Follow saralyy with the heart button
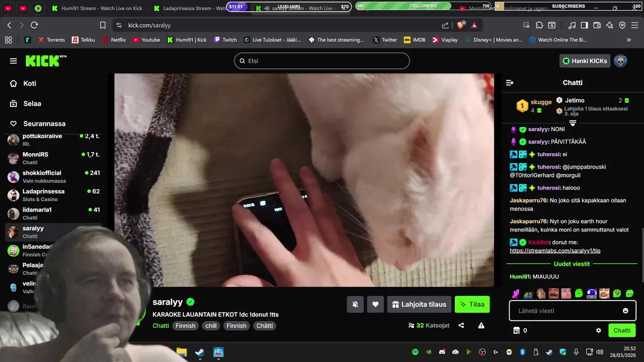The height and width of the screenshot is (362, 644). (x=375, y=304)
